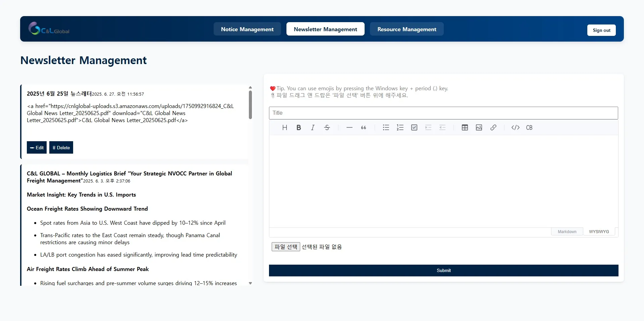Insert a task checklist item
Screen dimensions: 644x321
tap(414, 127)
